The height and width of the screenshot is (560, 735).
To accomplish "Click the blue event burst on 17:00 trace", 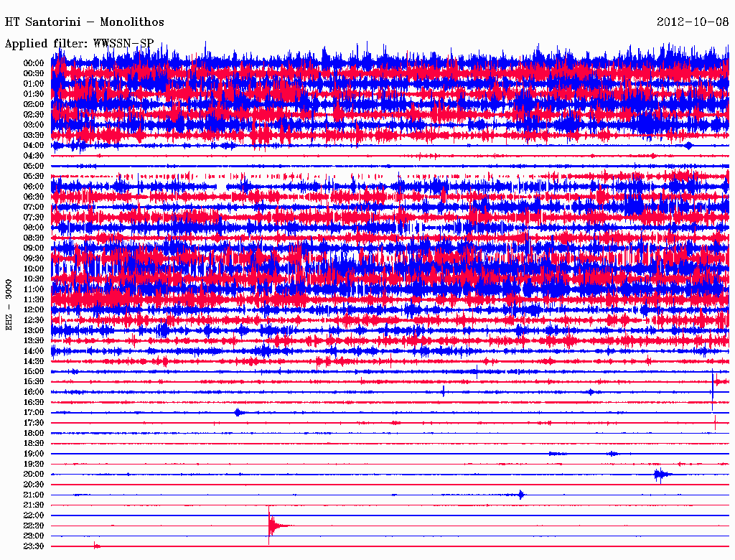I will tap(238, 412).
